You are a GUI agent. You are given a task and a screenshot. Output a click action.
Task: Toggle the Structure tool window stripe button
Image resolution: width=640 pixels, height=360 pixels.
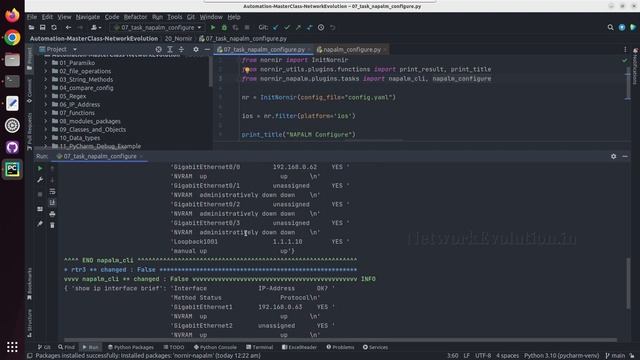click(x=29, y=322)
